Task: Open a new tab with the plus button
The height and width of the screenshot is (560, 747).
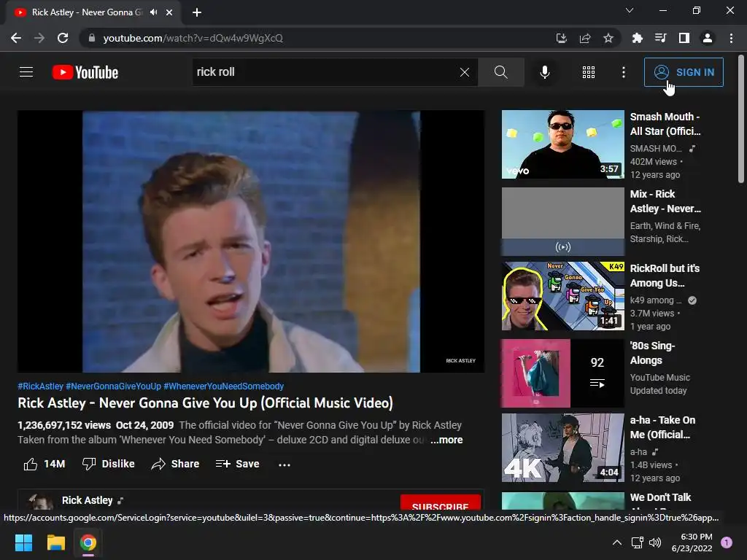Action: [197, 12]
